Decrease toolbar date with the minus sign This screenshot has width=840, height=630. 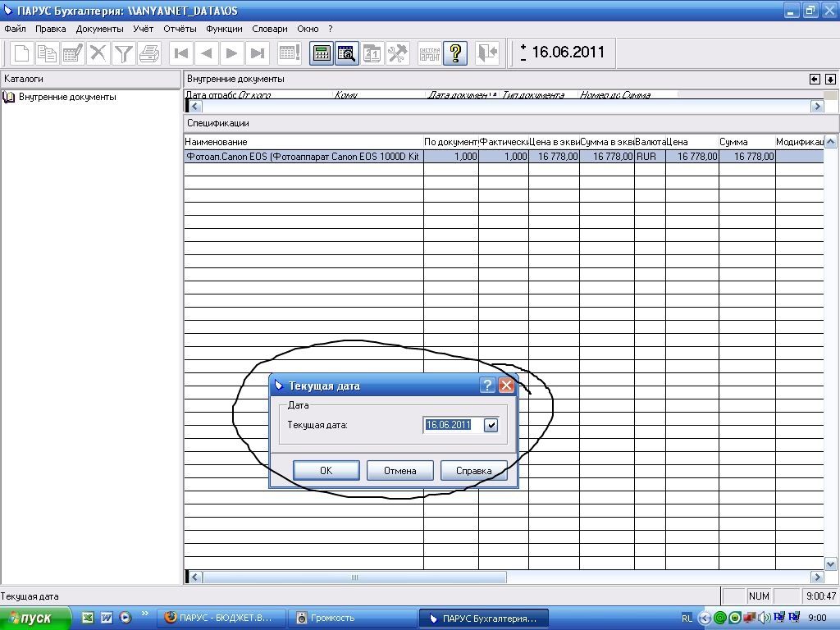point(523,59)
